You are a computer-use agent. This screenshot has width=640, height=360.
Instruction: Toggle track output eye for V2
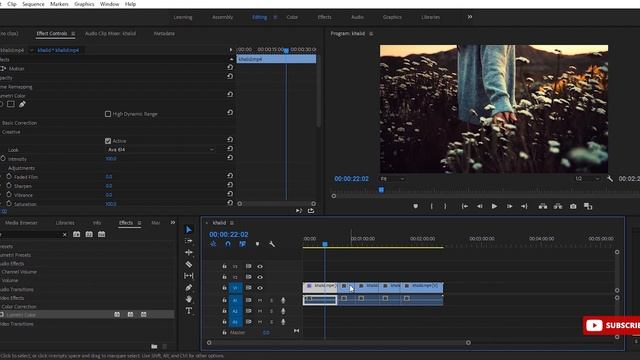pos(260,277)
